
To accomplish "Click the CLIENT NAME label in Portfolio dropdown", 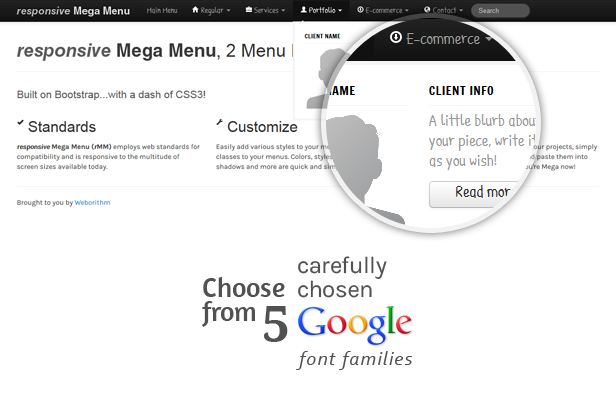I will (322, 36).
